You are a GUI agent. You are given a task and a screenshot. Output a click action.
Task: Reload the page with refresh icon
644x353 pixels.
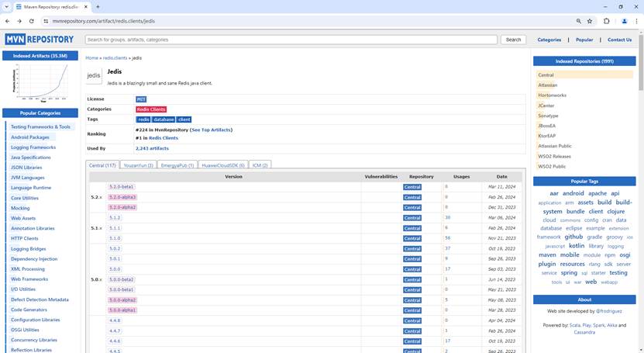[32, 21]
